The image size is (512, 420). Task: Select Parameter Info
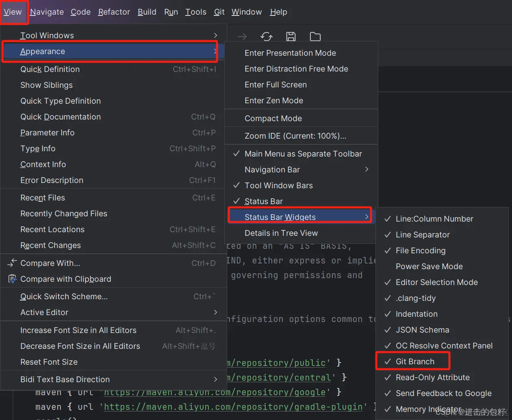(x=113, y=133)
